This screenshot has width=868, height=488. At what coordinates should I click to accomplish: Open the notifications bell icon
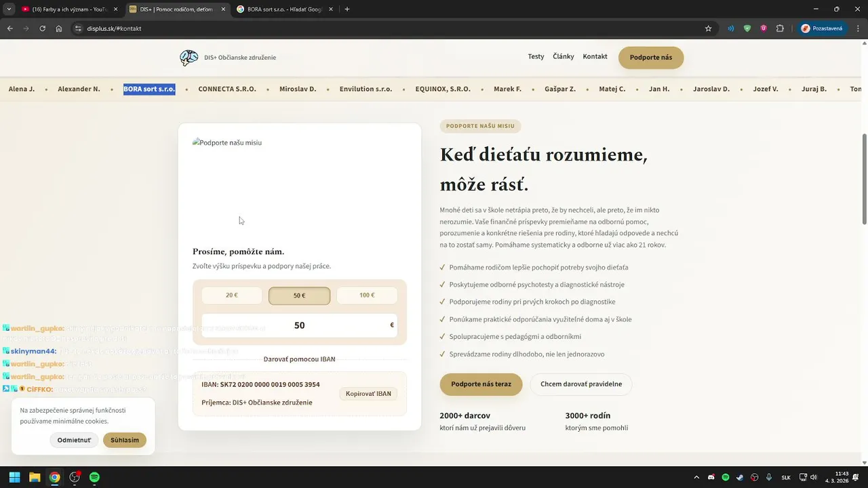pyautogui.click(x=856, y=477)
